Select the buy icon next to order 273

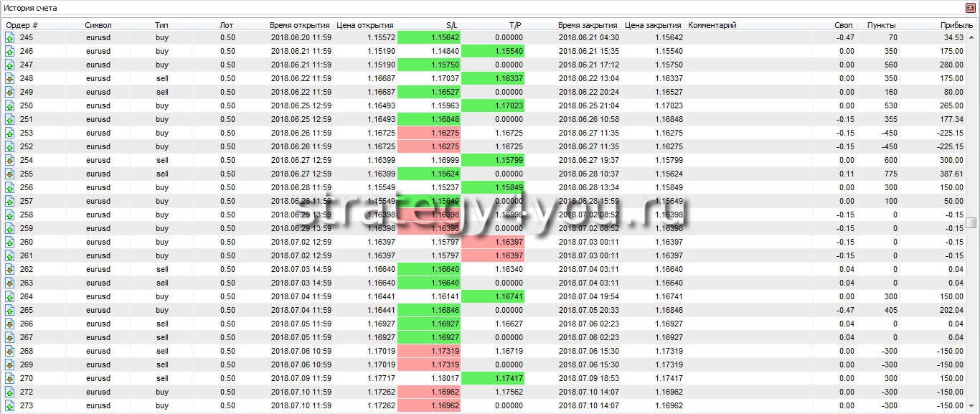coord(10,405)
